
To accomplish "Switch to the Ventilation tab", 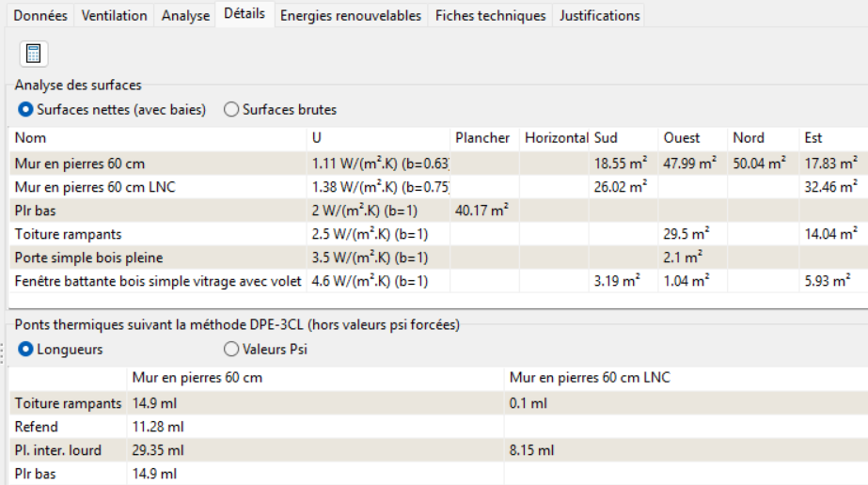I will click(x=114, y=15).
